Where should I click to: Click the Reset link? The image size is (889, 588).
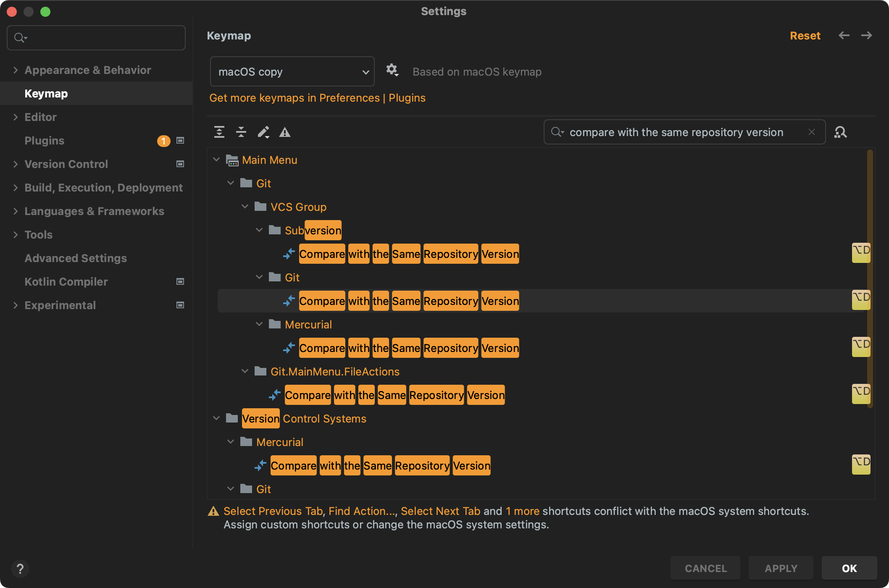[x=805, y=36]
